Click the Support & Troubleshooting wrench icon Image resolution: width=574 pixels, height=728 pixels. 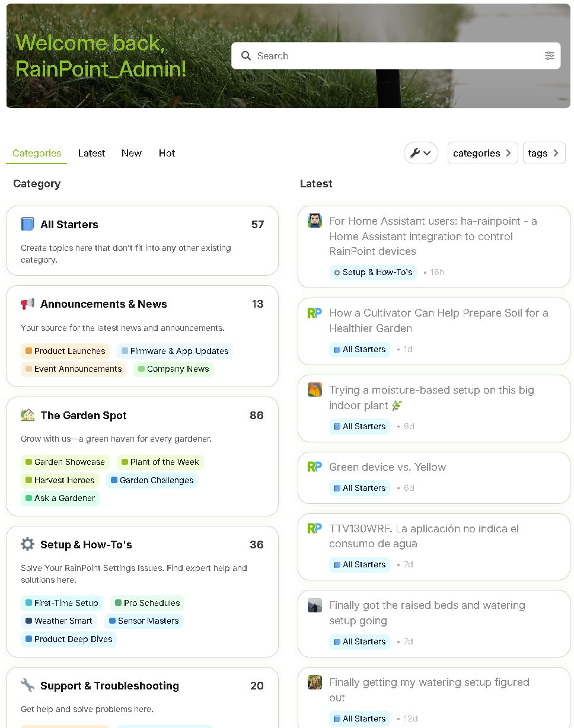point(27,685)
